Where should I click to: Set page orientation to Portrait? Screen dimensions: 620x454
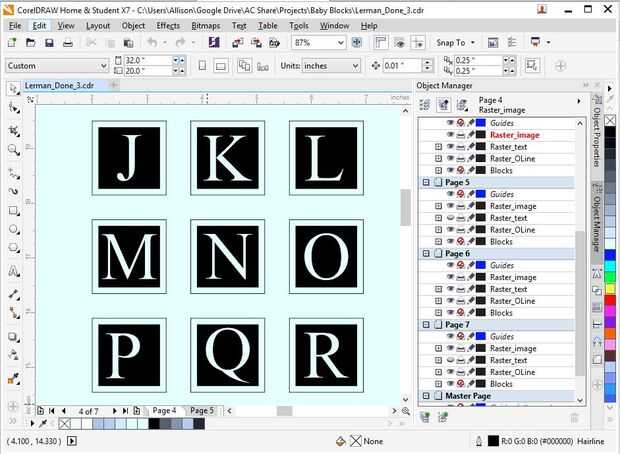202,66
